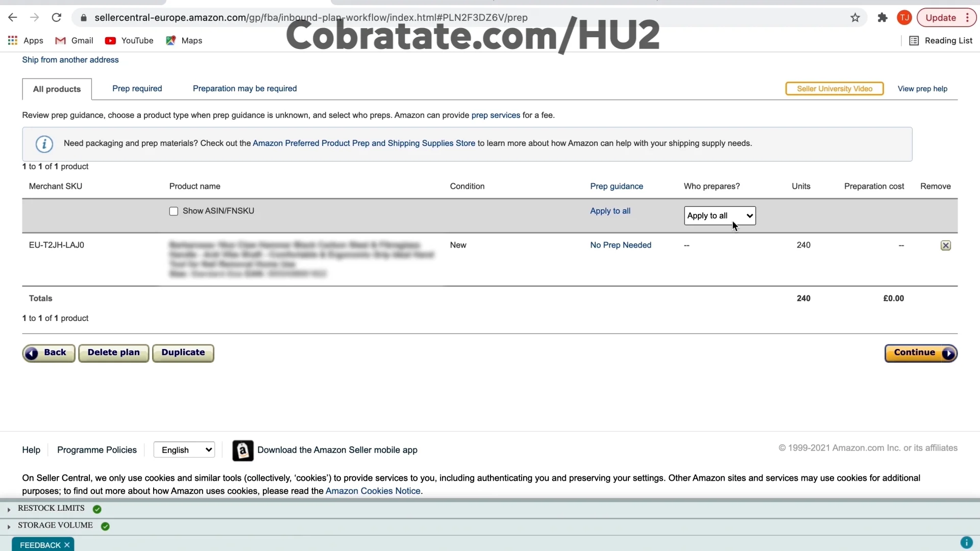Click the browser refresh icon

pos(57,17)
